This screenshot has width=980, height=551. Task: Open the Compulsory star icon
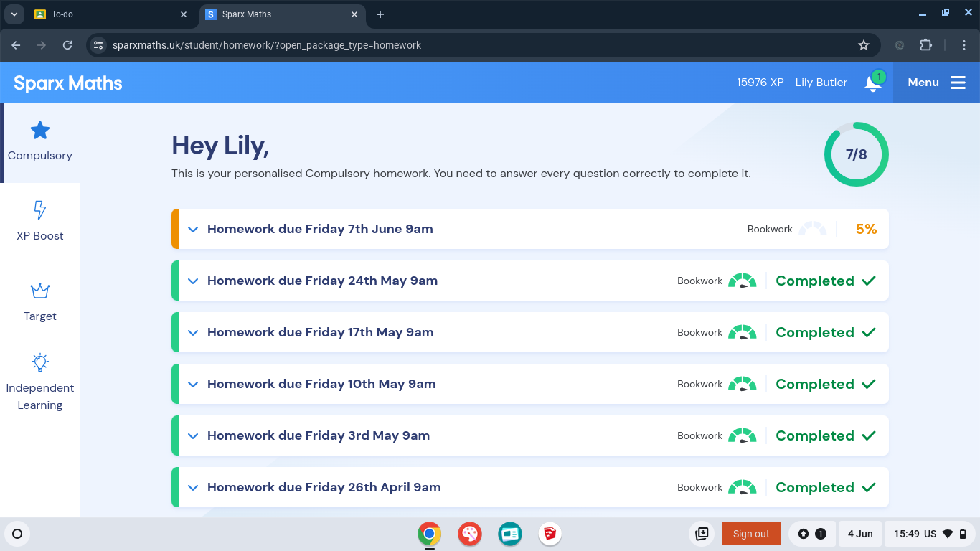pos(40,131)
